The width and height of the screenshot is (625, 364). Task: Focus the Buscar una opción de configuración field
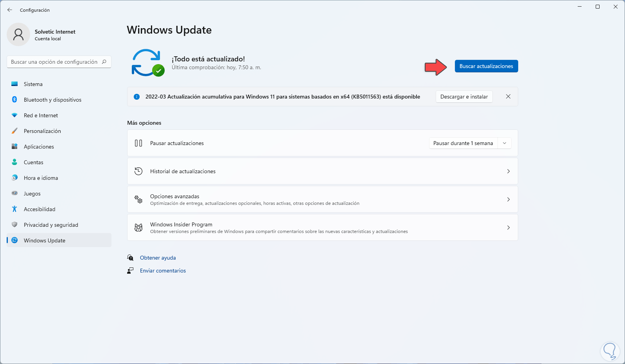pos(59,62)
